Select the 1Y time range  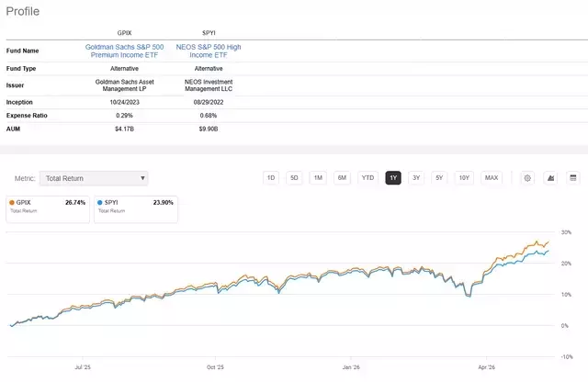393,178
